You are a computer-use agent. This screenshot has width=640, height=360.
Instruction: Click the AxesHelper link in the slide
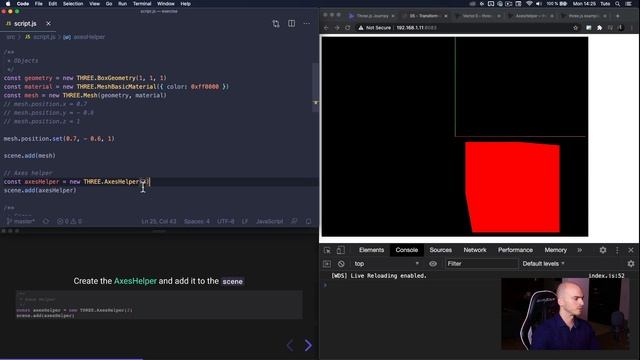point(135,281)
